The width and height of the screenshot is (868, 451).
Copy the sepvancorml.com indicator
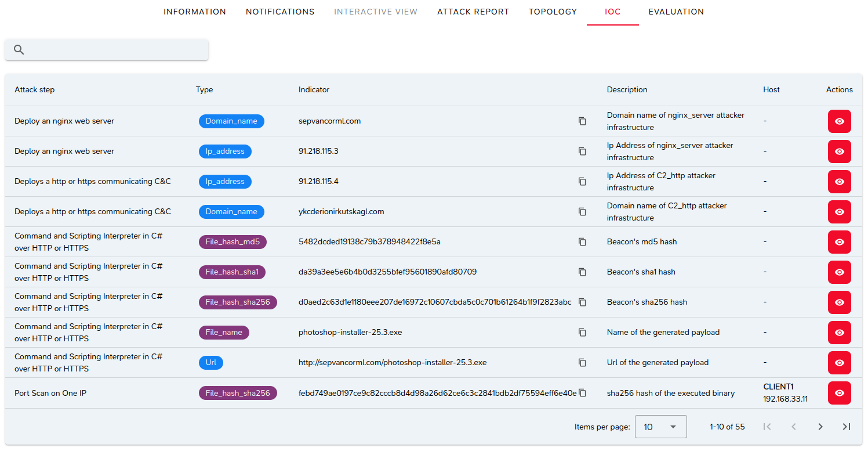click(x=582, y=121)
